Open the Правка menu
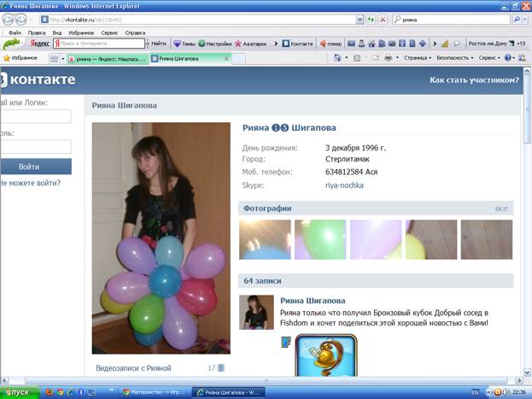The image size is (532, 399). coord(37,33)
